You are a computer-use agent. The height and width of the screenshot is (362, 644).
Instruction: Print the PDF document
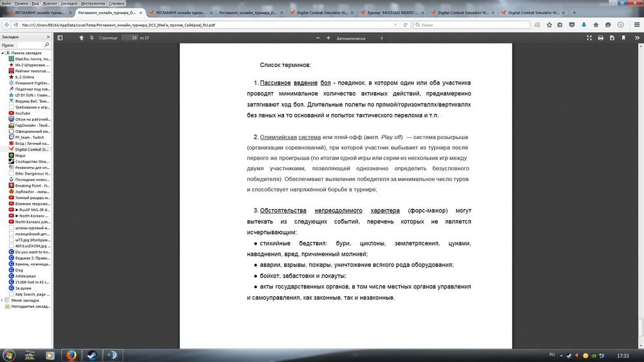pyautogui.click(x=600, y=38)
